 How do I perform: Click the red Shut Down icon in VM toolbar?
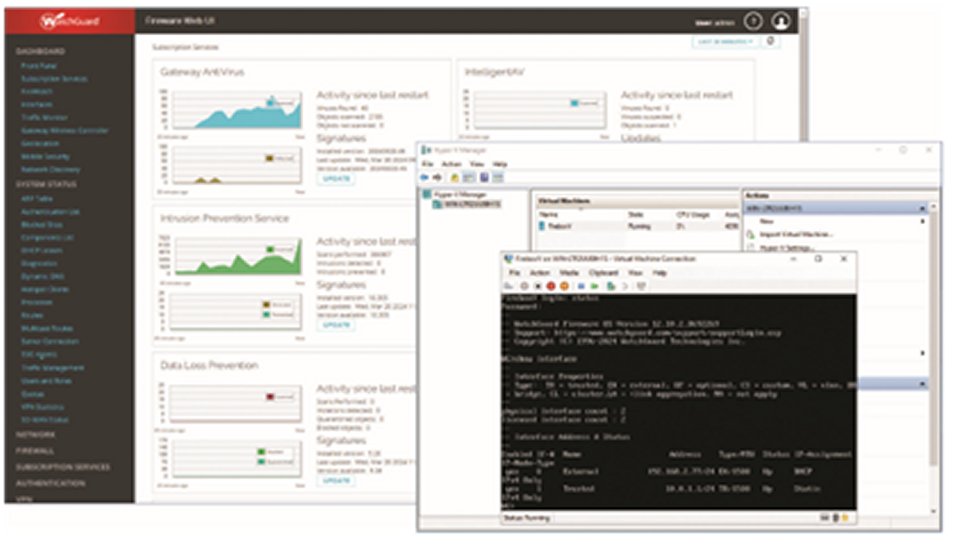pyautogui.click(x=551, y=286)
